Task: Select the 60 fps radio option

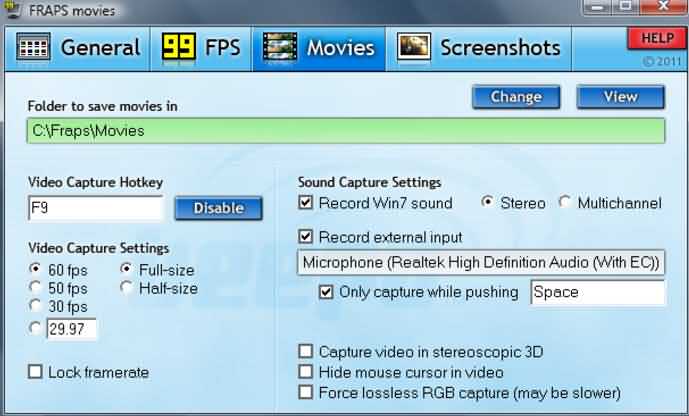Action: click(x=35, y=268)
